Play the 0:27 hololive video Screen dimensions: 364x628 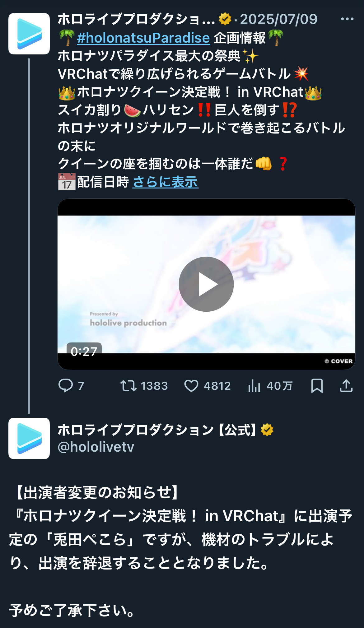point(206,284)
